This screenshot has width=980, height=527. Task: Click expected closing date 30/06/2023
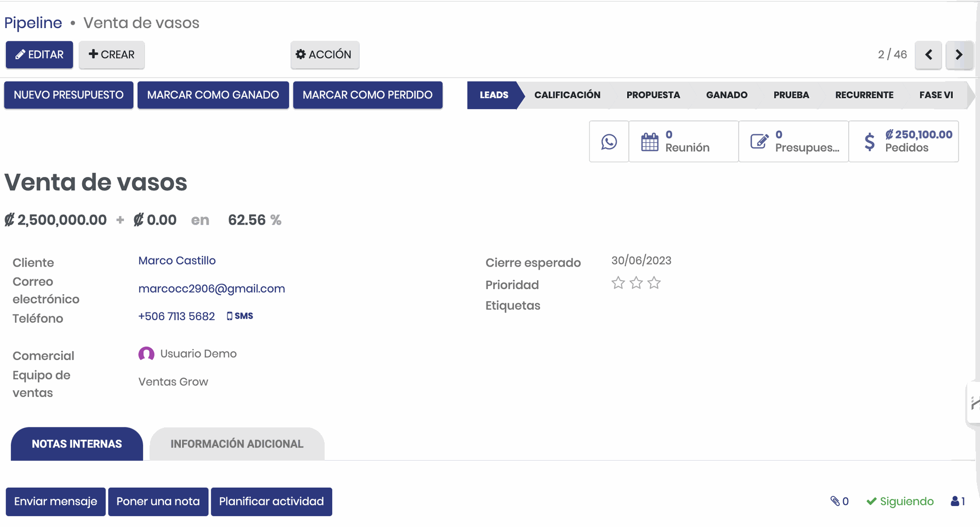point(642,260)
